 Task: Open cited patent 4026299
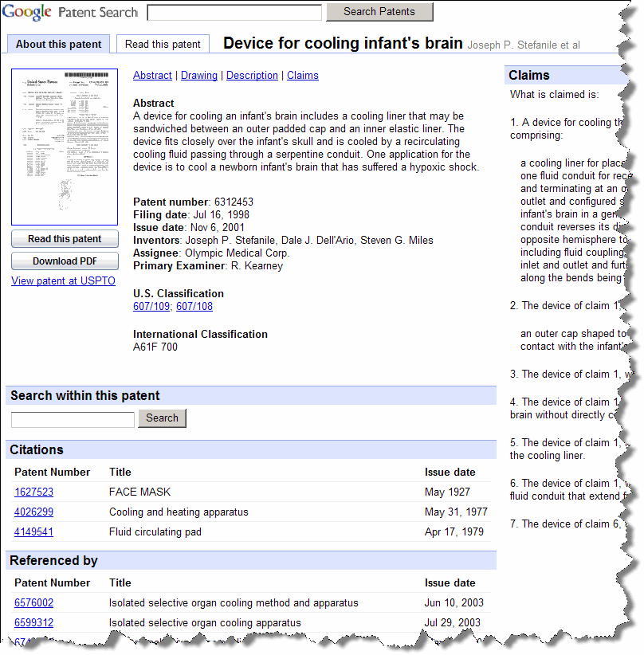(33, 512)
